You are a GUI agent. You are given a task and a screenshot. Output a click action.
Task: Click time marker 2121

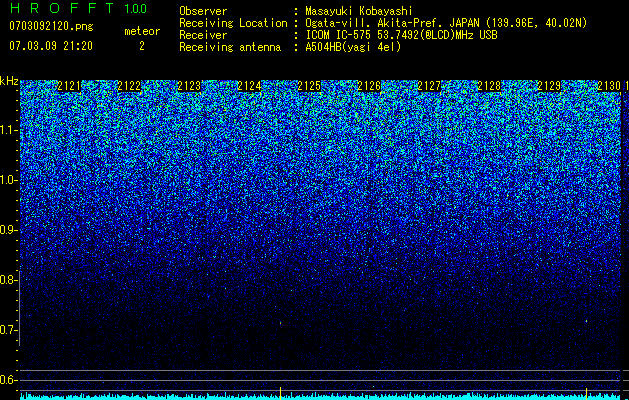click(x=69, y=86)
